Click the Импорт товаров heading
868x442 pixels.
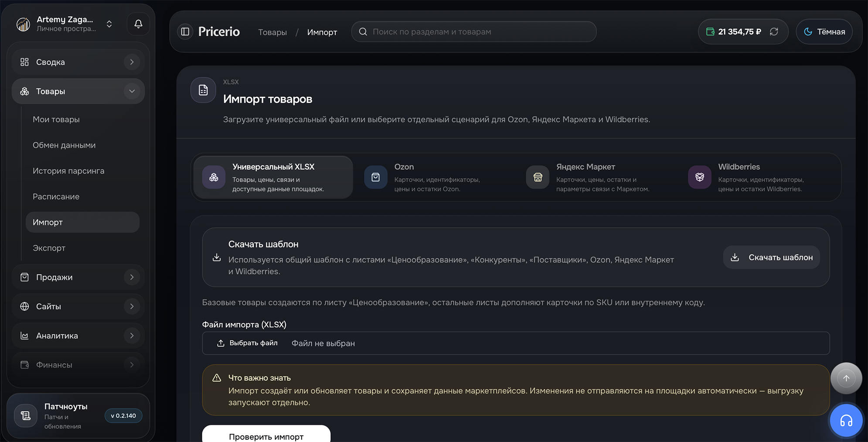click(x=268, y=99)
